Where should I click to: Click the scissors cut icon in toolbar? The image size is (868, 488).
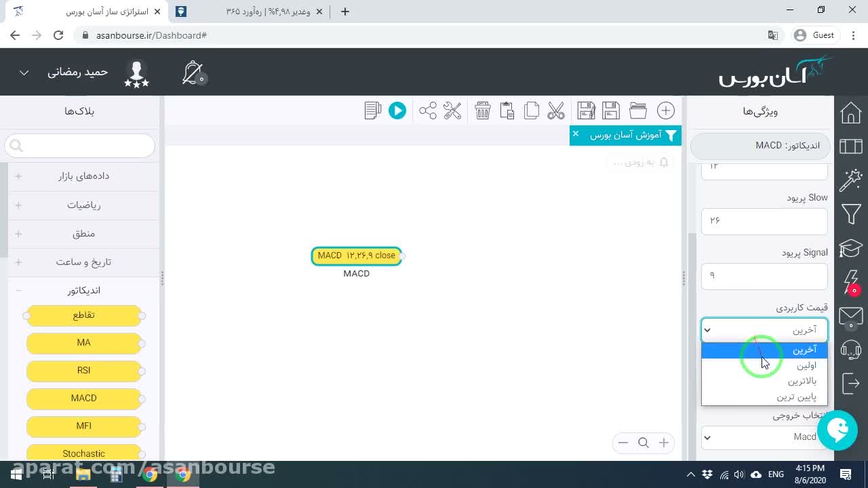556,110
